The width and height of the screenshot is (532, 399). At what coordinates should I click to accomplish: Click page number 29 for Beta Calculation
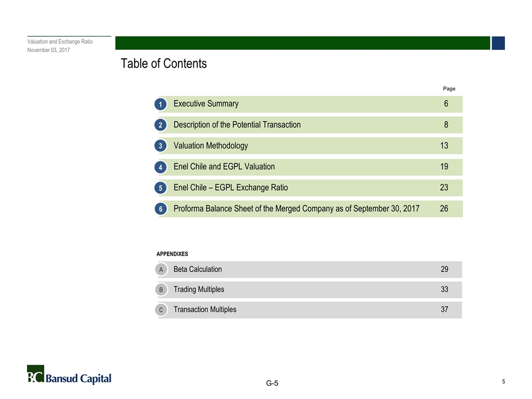coord(444,269)
